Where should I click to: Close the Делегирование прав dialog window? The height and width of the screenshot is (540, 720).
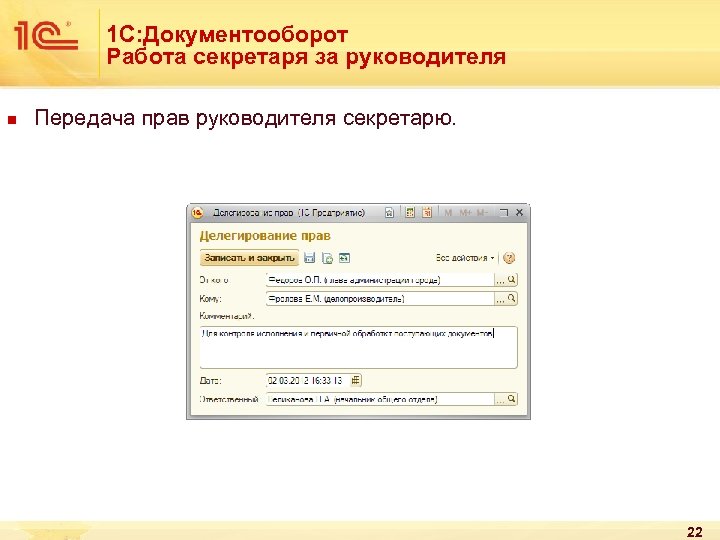click(519, 212)
